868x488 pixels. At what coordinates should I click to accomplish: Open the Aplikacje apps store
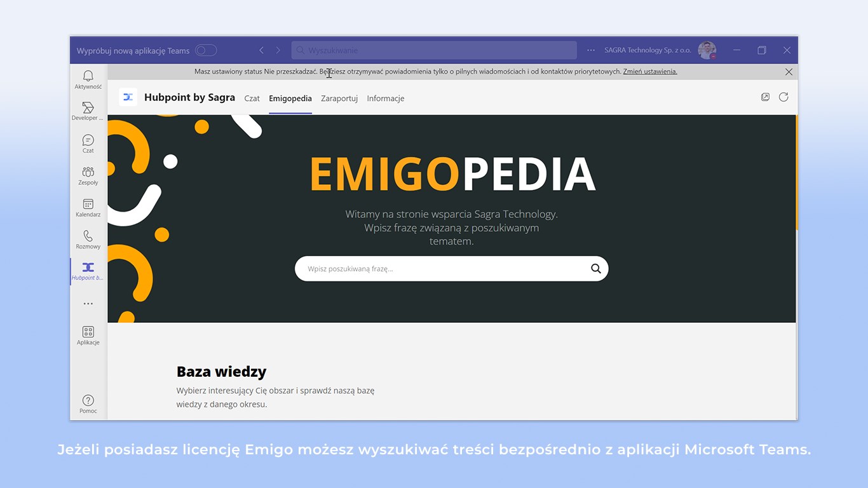(88, 335)
